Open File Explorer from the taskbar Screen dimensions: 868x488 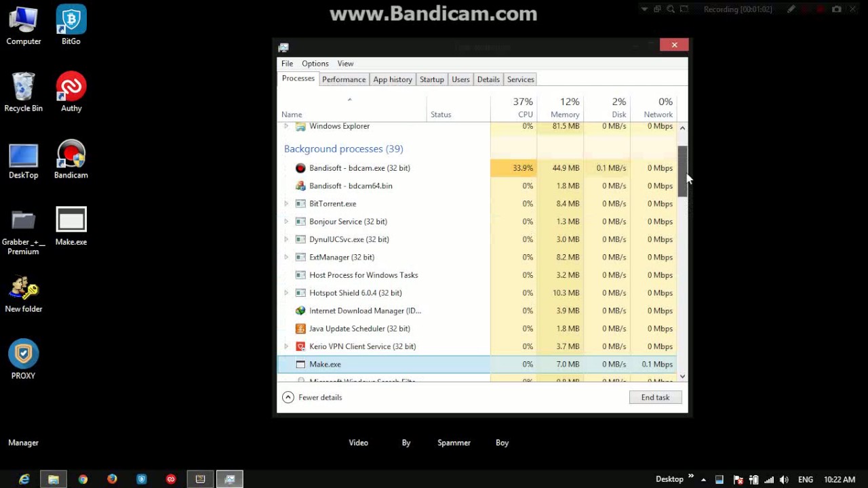click(x=54, y=479)
